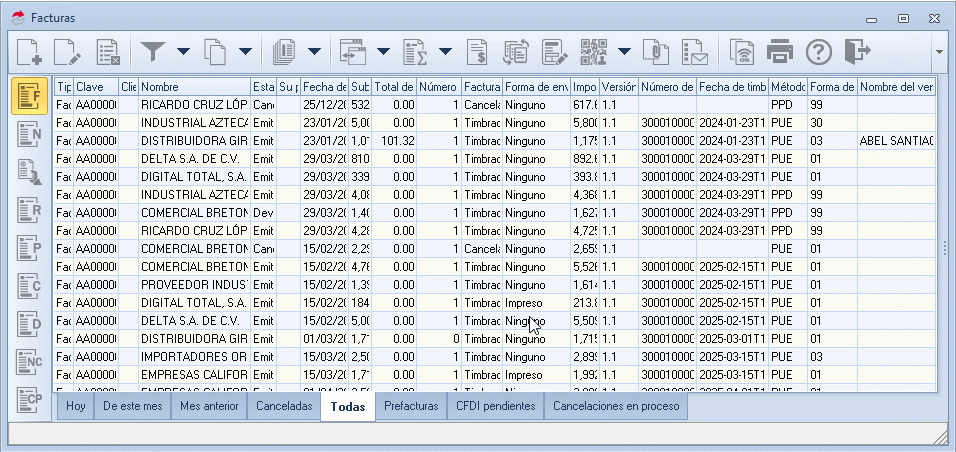Select the Facturas (F) sidebar icon

click(31, 96)
